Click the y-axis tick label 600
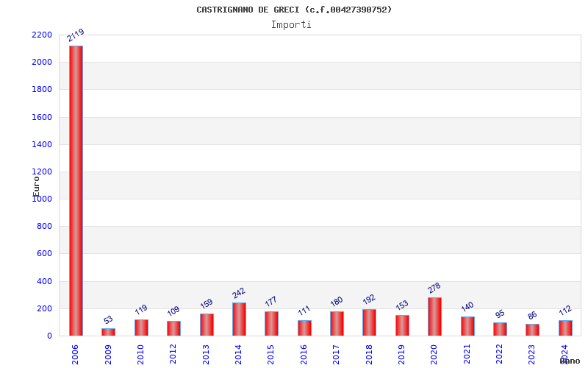 pyautogui.click(x=44, y=254)
